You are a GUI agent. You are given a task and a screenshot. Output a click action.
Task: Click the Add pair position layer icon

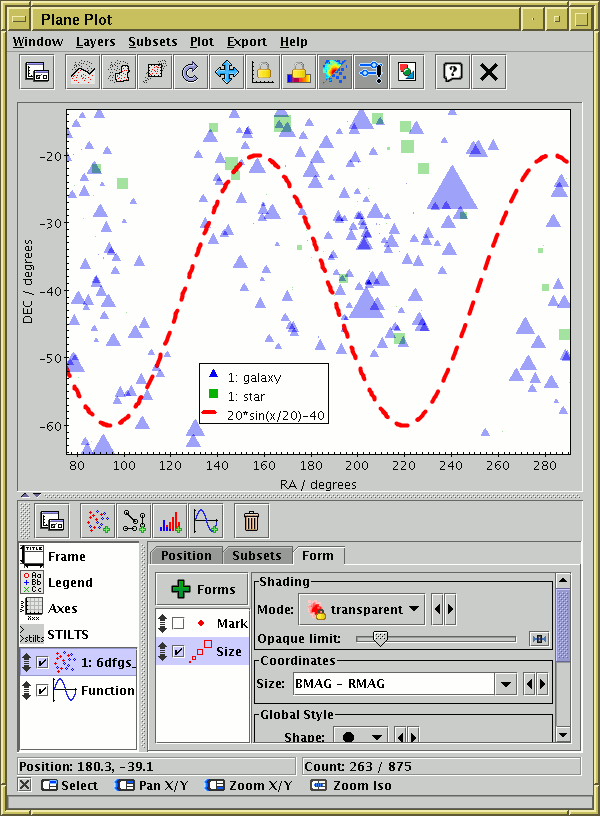tap(133, 521)
